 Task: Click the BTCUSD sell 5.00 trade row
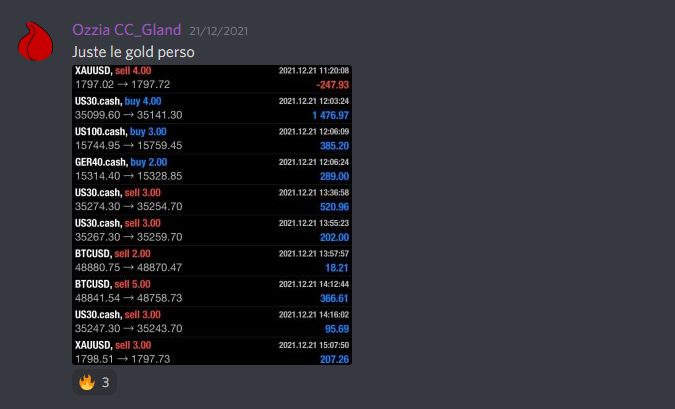[x=212, y=291]
